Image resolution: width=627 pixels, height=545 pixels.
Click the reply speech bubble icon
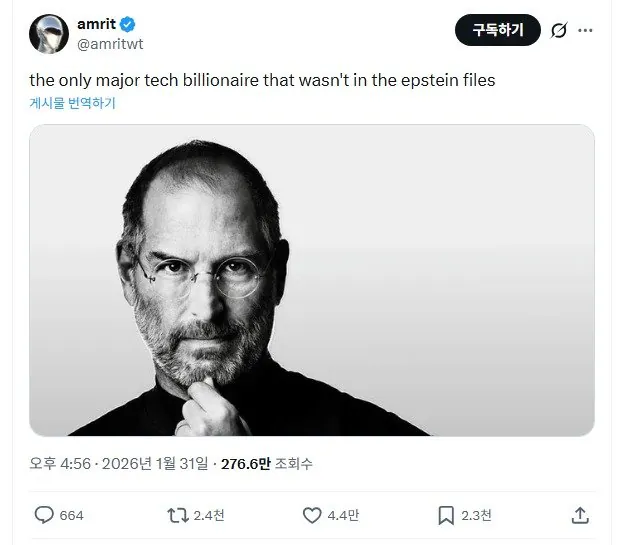click(44, 515)
